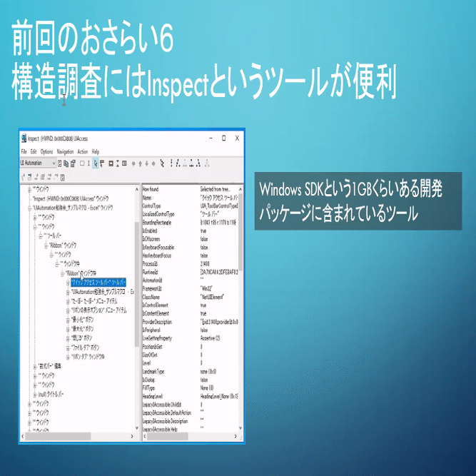Click the first black tree-structure toolbar icon

(178, 163)
